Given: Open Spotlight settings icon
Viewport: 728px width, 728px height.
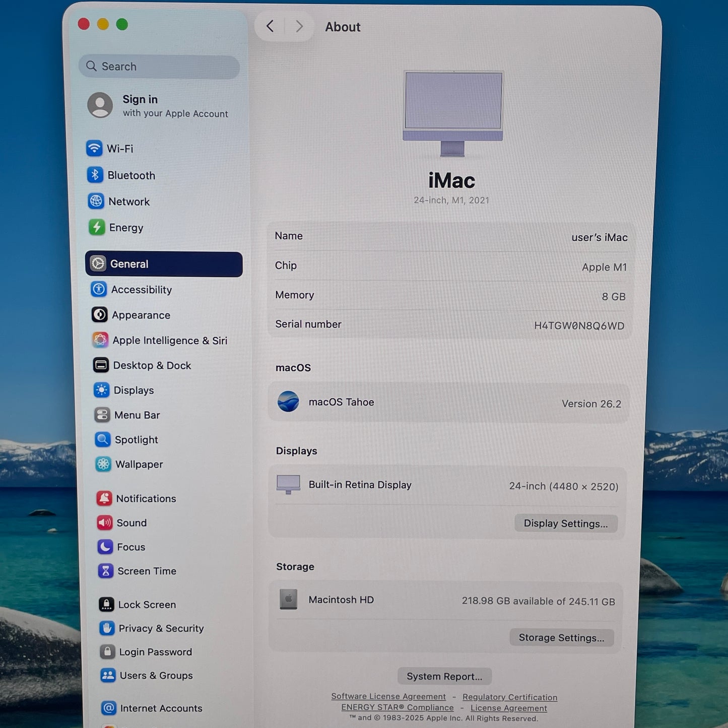Looking at the screenshot, I should tap(103, 439).
